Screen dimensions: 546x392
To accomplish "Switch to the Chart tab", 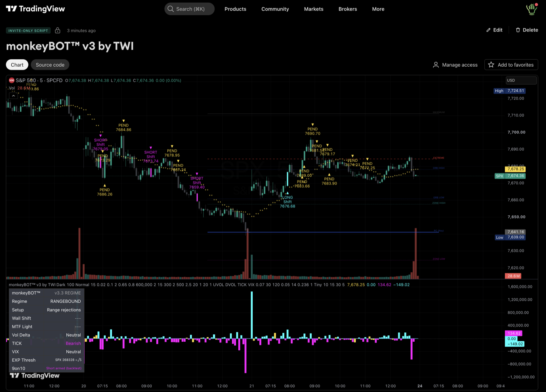I will pyautogui.click(x=17, y=65).
